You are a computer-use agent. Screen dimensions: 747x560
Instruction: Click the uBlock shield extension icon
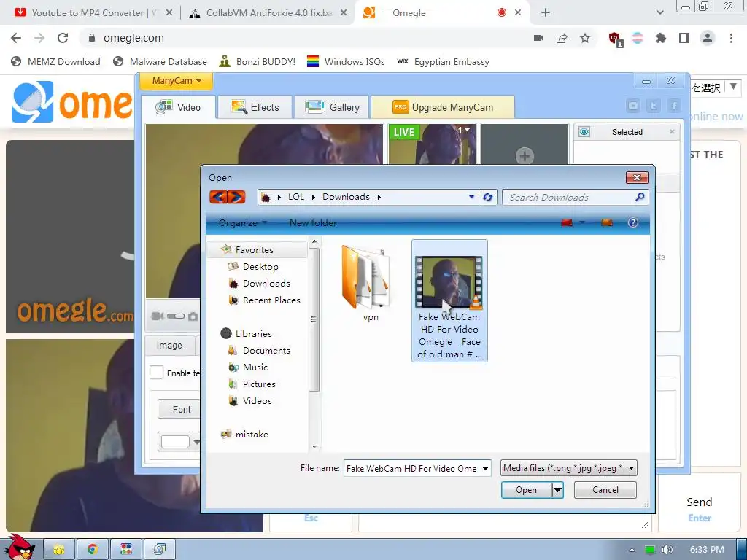point(615,39)
